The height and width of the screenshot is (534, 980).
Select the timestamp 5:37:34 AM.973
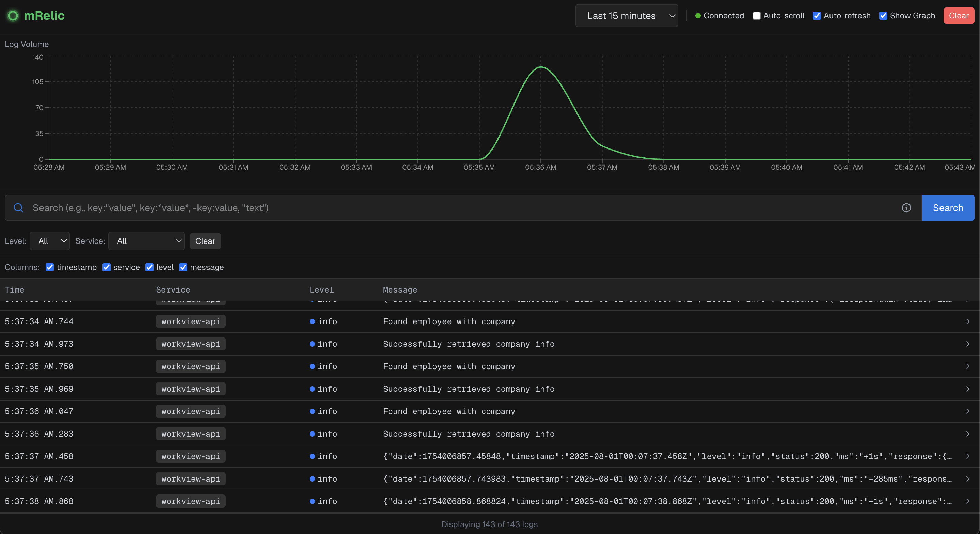tap(39, 344)
